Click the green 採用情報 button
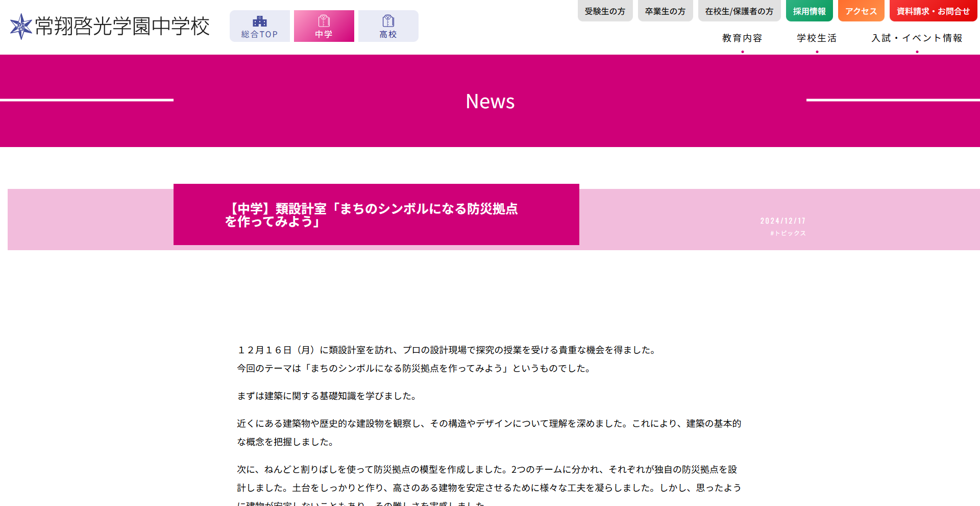980x506 pixels. [x=809, y=11]
